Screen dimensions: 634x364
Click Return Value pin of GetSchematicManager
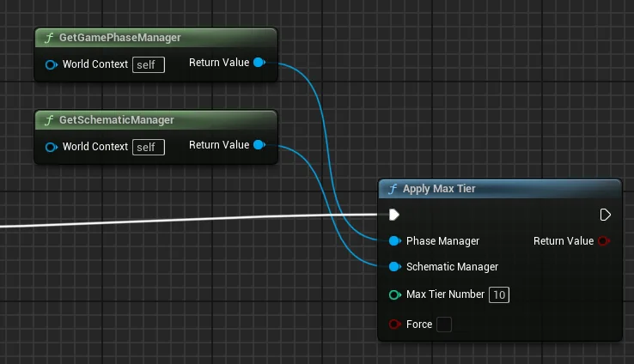[259, 145]
